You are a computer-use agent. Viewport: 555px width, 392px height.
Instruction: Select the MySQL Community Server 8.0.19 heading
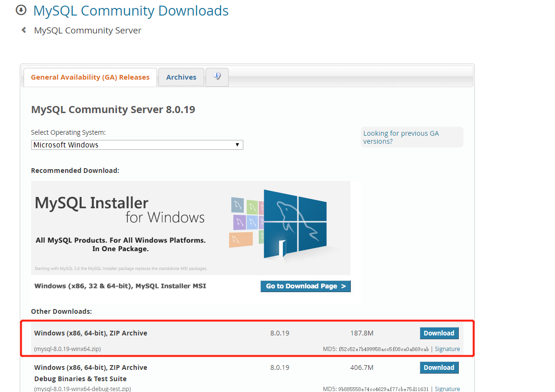[113, 110]
